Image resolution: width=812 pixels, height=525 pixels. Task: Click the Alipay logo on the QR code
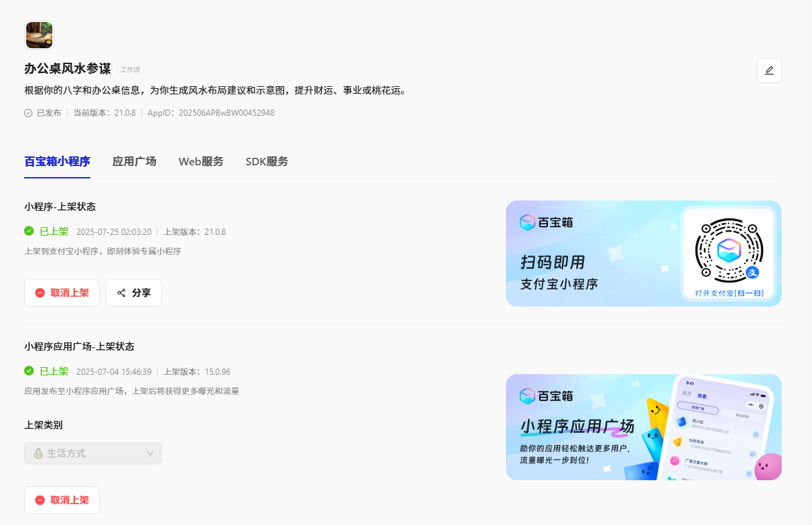tap(753, 274)
